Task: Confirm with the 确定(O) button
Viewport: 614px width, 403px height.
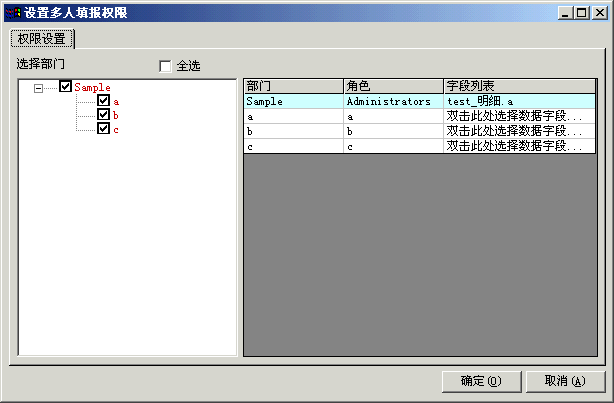Action: (481, 381)
